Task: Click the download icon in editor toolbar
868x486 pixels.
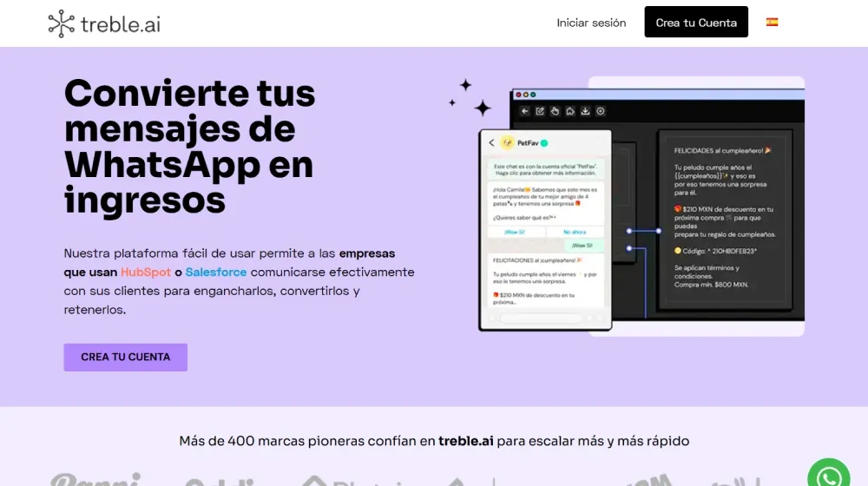Action: (x=585, y=111)
